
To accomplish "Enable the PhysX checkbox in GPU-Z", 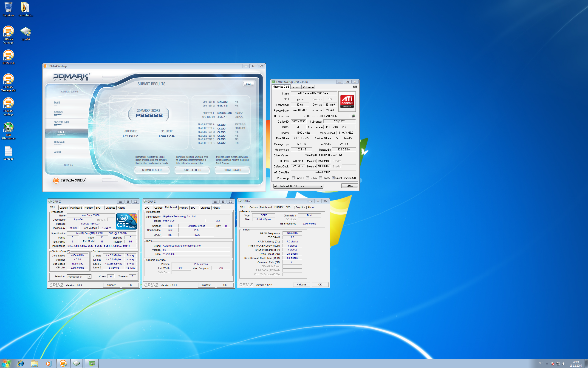I will tap(320, 178).
